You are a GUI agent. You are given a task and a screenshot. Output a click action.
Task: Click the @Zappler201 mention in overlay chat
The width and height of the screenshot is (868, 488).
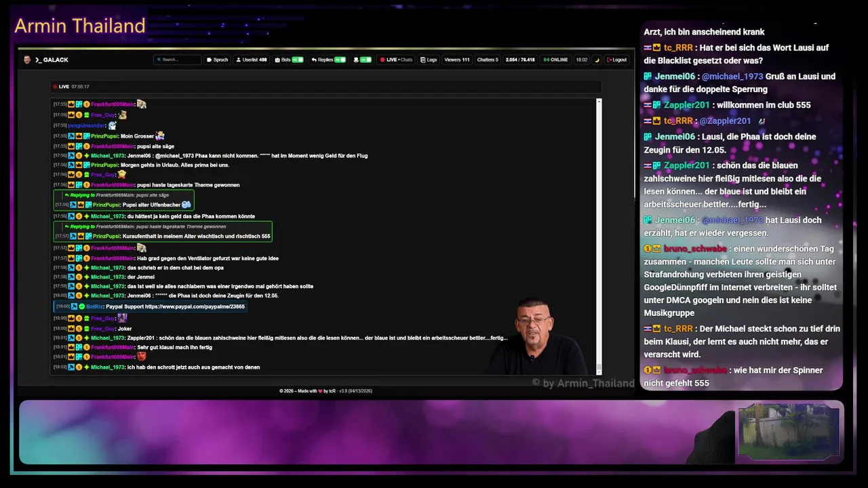click(x=725, y=121)
